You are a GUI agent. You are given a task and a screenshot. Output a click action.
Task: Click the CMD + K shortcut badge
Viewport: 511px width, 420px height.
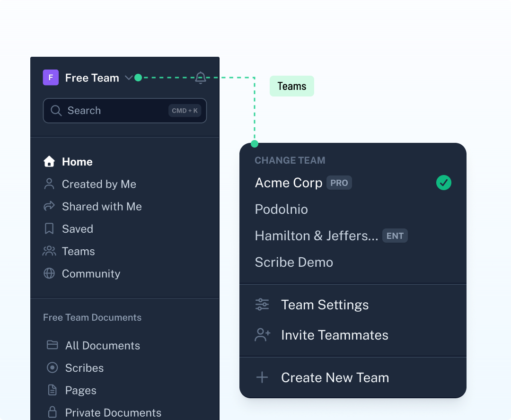[x=185, y=111]
